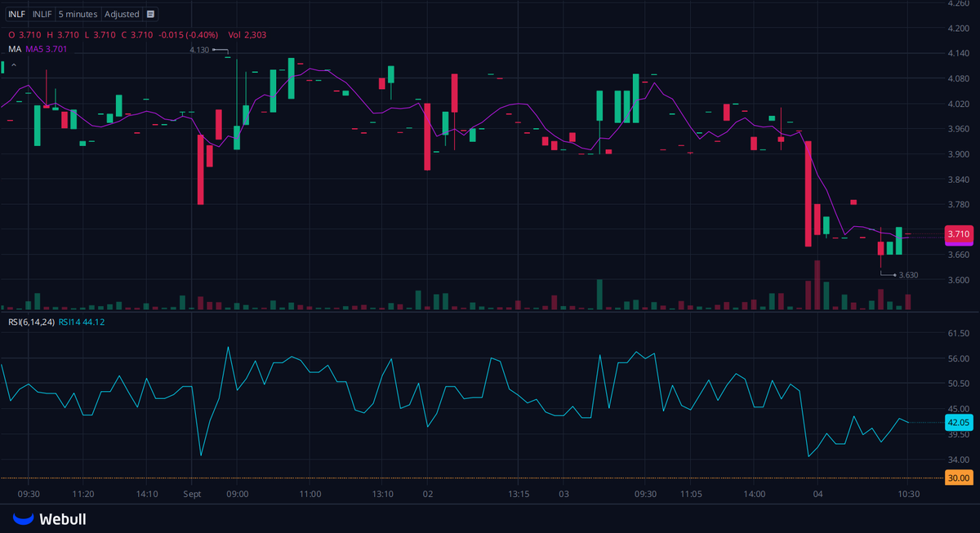The height and width of the screenshot is (533, 980).
Task: Click the MA5 3.701 value
Action: tap(47, 49)
